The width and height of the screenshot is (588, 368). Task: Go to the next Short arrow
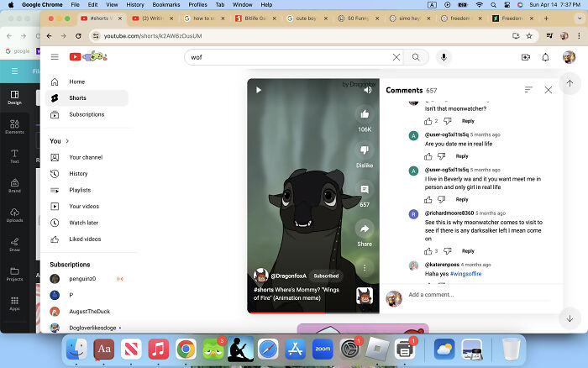pyautogui.click(x=570, y=318)
